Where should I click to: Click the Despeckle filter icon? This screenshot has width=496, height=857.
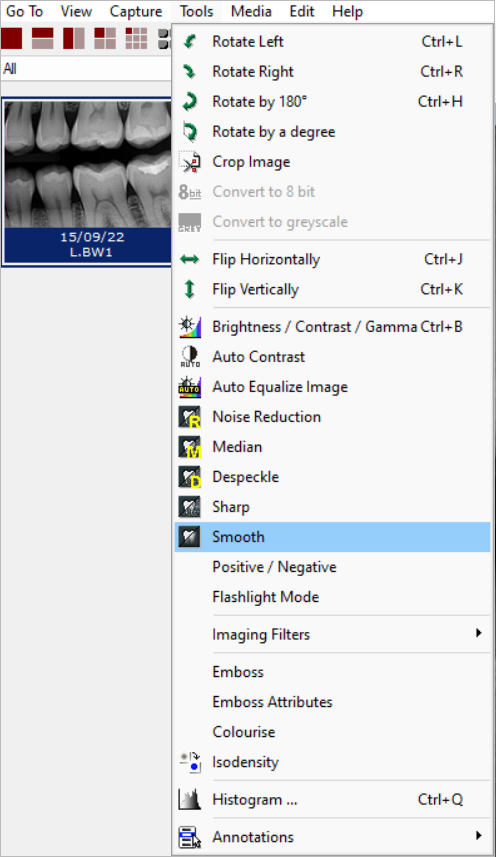[190, 477]
